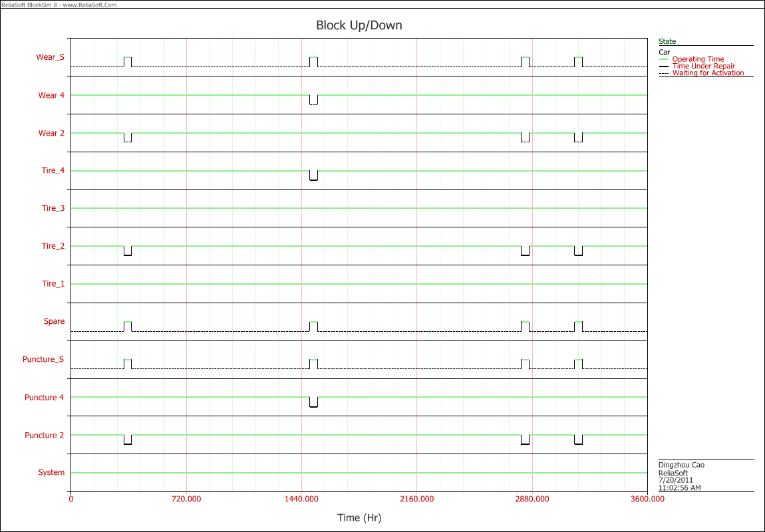Click the System row label
Screen dimensions: 765x532
(x=51, y=472)
